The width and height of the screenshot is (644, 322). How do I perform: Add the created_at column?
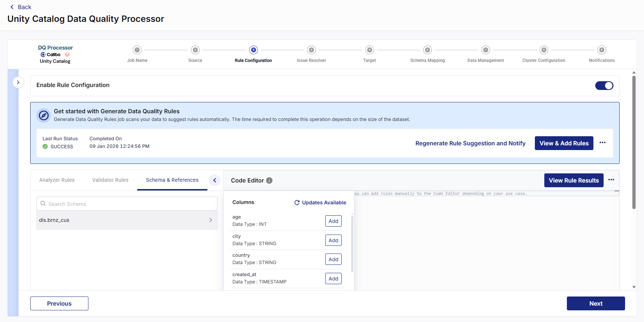333,279
